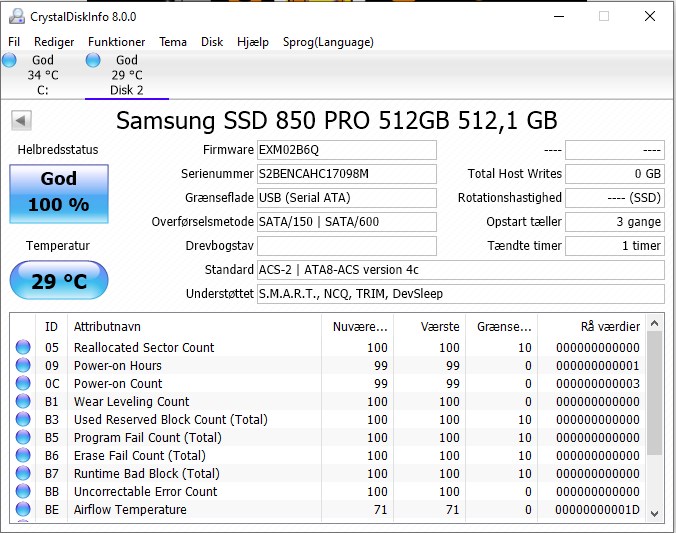Click status orb for Uncorrectable Error Count
This screenshot has height=533, width=676.
[23, 491]
